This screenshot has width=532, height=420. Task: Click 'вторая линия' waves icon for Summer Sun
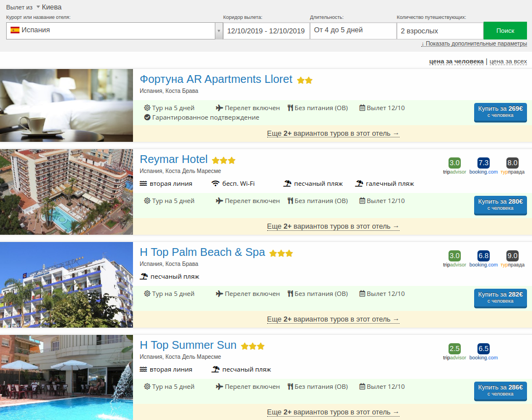pyautogui.click(x=144, y=369)
